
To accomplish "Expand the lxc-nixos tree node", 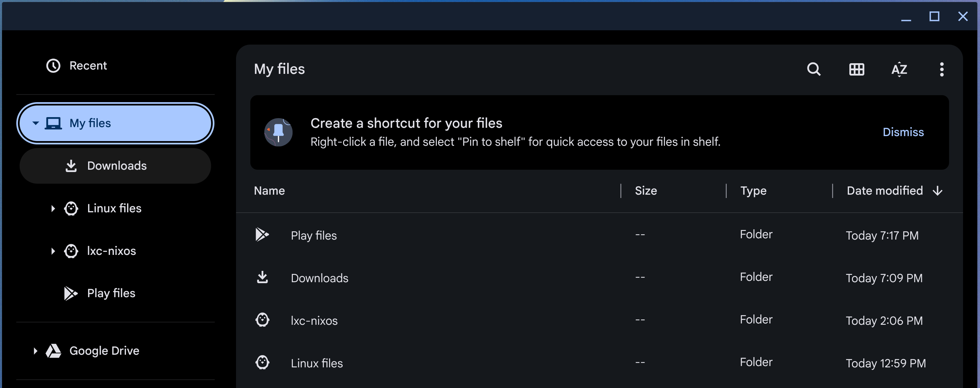I will tap(53, 251).
